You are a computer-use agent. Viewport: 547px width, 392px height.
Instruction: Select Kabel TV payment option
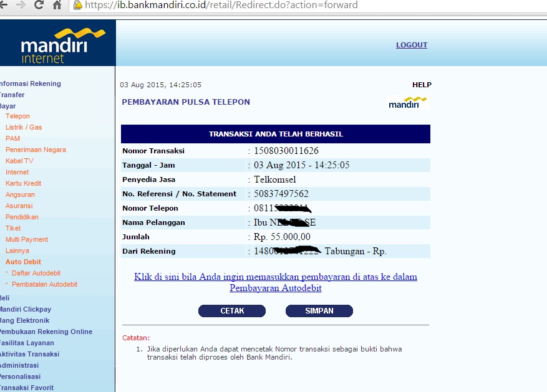[x=19, y=161]
